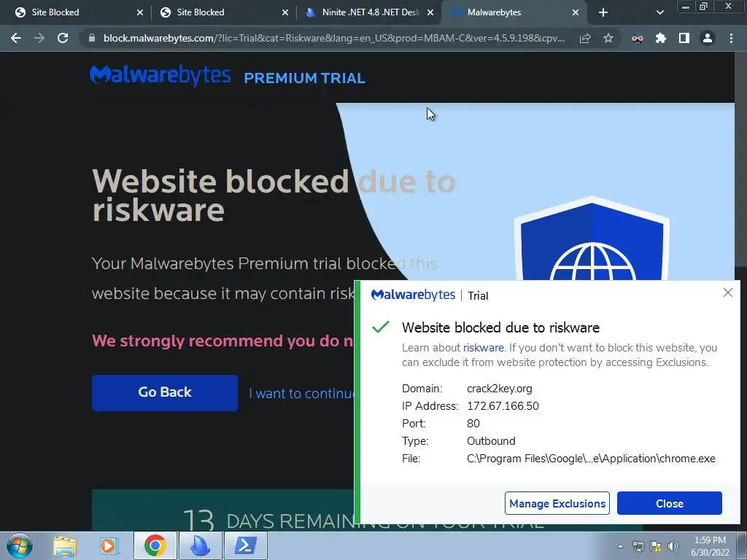This screenshot has width=747, height=560.
Task: Click 'I want to continue' link
Action: pyautogui.click(x=301, y=393)
